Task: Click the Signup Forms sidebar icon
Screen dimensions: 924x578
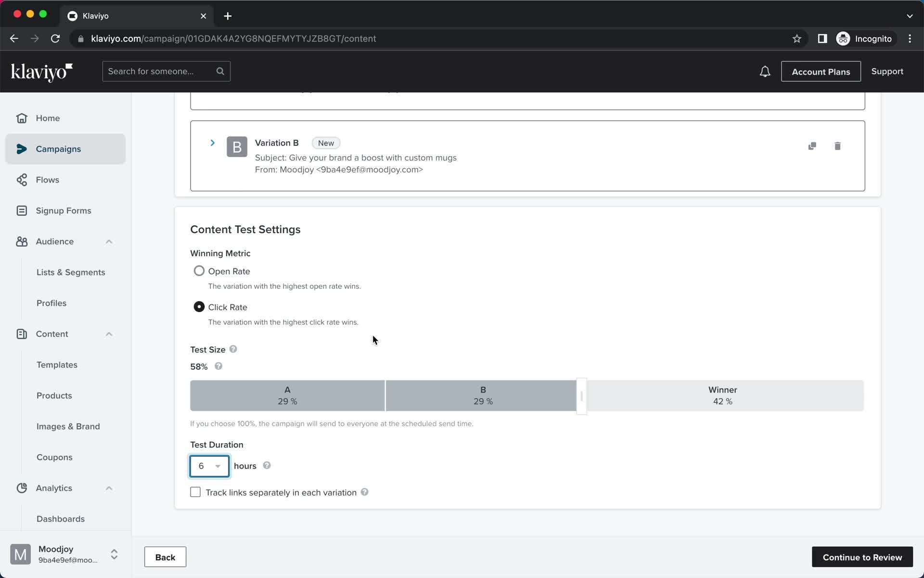Action: pyautogui.click(x=22, y=210)
